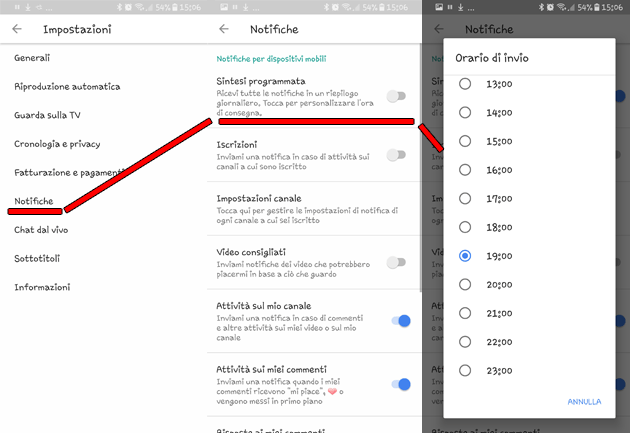630x433 pixels.
Task: Open Cronologia e privacy settings
Action: point(57,144)
